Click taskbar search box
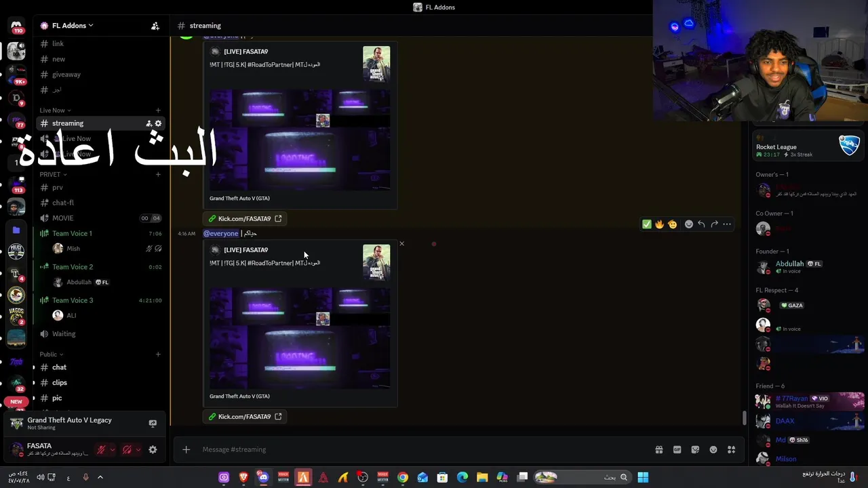The width and height of the screenshot is (868, 488). pyautogui.click(x=582, y=478)
